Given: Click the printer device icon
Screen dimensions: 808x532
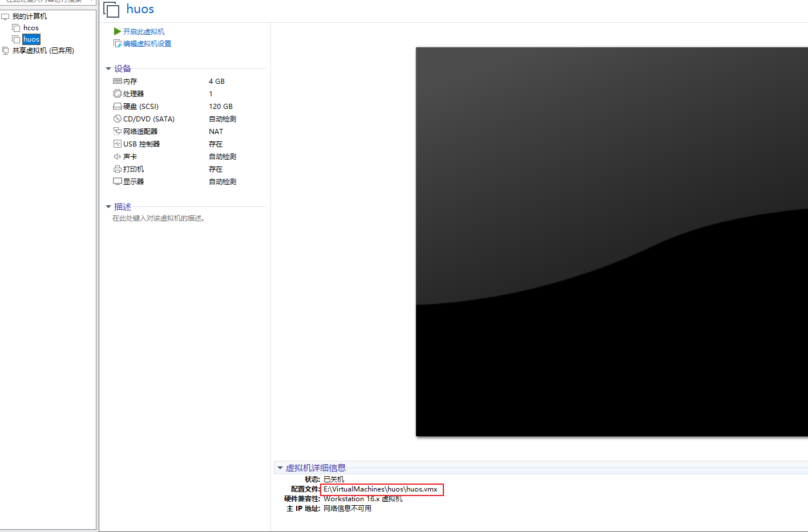Looking at the screenshot, I should click(x=118, y=169).
